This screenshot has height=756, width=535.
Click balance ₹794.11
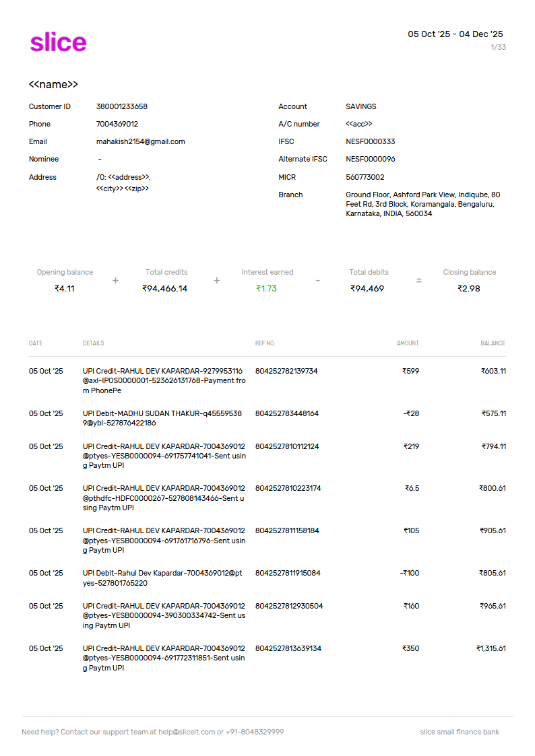pyautogui.click(x=493, y=447)
